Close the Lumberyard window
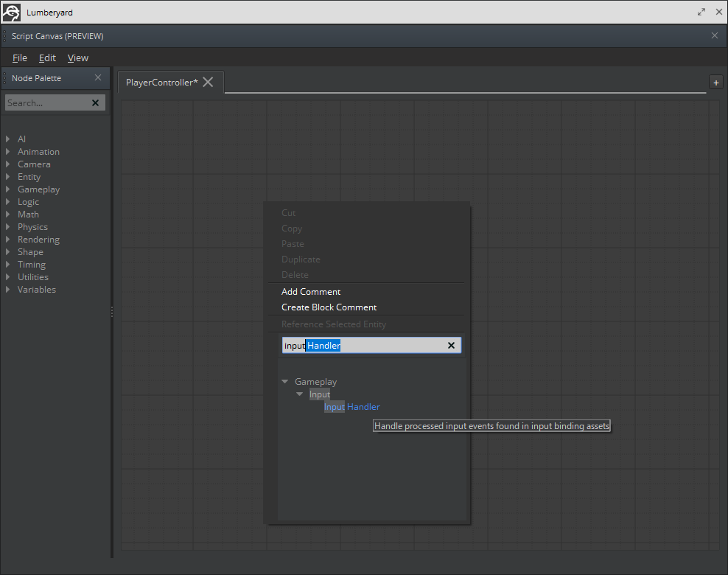Viewport: 728px width, 575px height. pyautogui.click(x=718, y=12)
